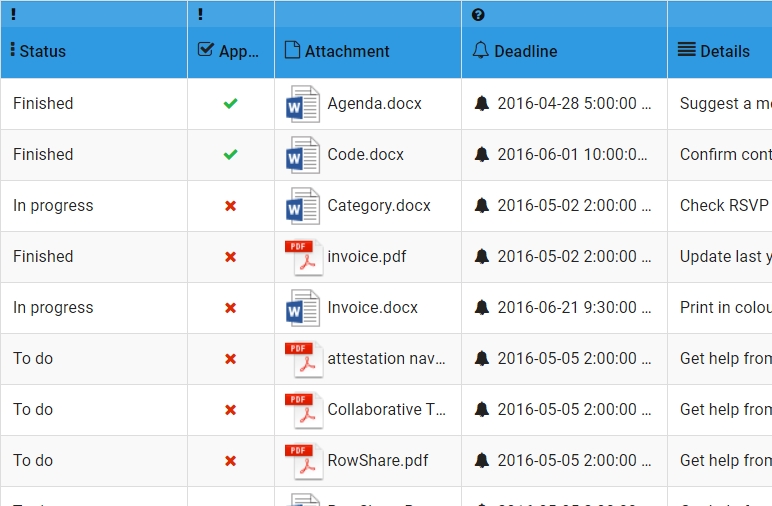Click 'Check RSVP' details cell
The width and height of the screenshot is (772, 506).
pyautogui.click(x=720, y=206)
